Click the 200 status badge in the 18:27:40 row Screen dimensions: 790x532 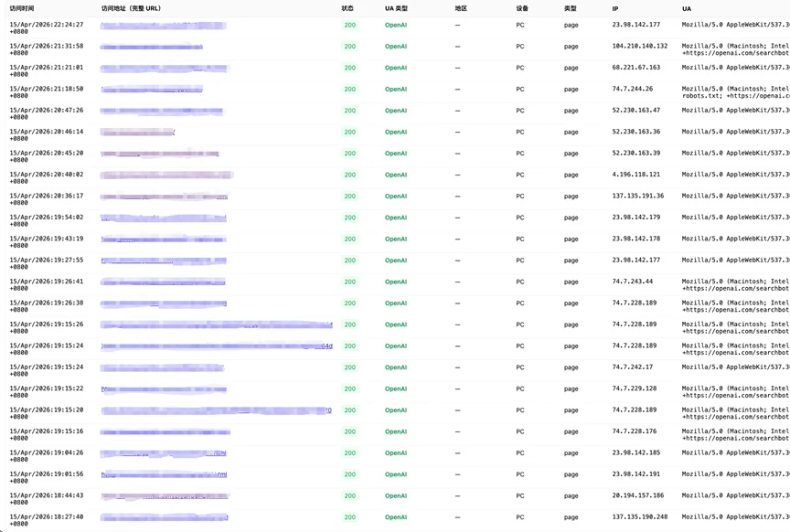[349, 517]
